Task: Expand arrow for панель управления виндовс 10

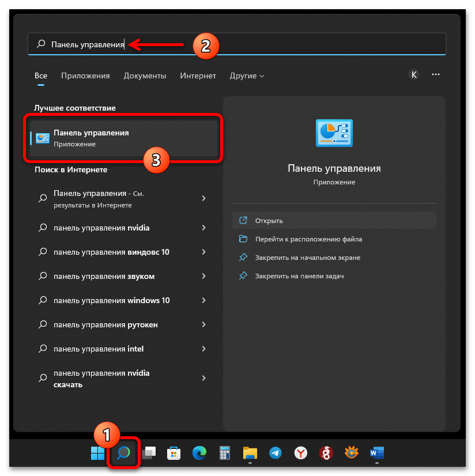Action: tap(204, 252)
